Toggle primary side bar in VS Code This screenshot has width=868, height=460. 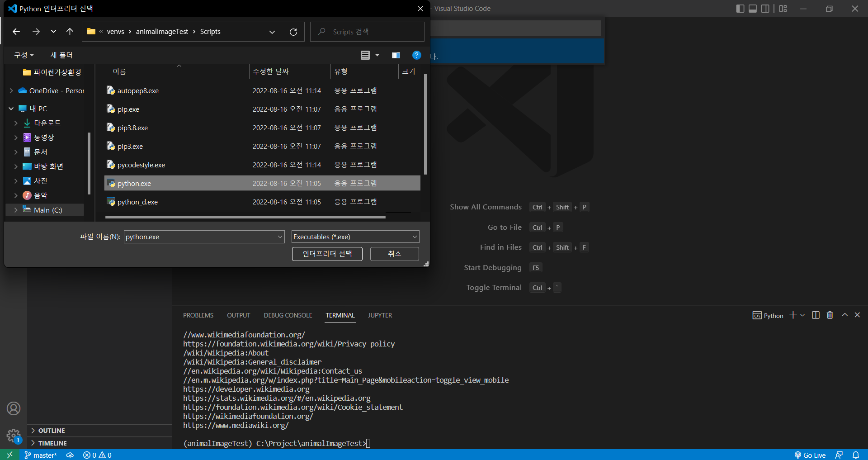pos(740,9)
